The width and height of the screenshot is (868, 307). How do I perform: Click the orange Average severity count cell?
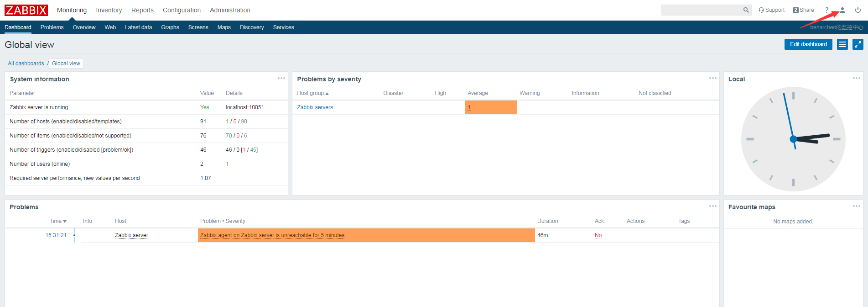[x=491, y=107]
